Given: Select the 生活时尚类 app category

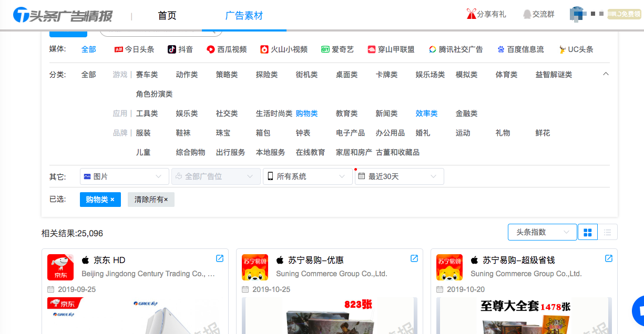Looking at the screenshot, I should [x=274, y=113].
